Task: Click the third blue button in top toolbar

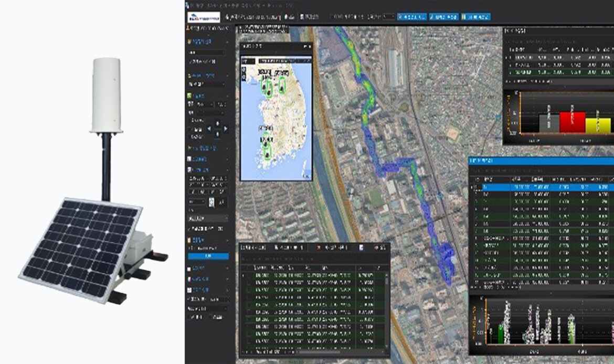Action: (475, 17)
